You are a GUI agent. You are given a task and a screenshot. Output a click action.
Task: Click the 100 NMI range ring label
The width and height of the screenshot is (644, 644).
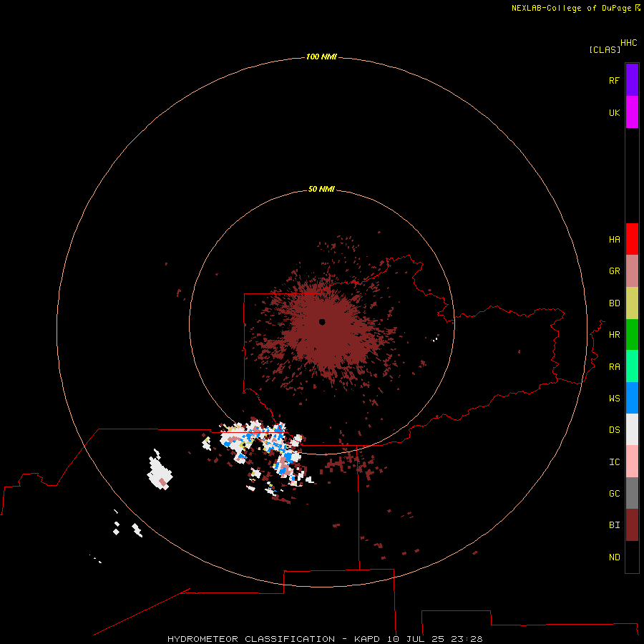coord(321,57)
